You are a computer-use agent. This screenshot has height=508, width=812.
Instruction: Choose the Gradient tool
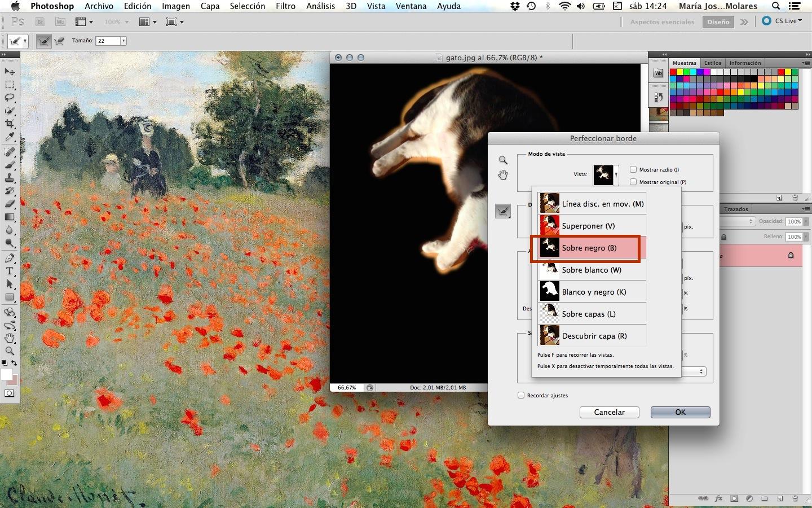click(x=10, y=217)
